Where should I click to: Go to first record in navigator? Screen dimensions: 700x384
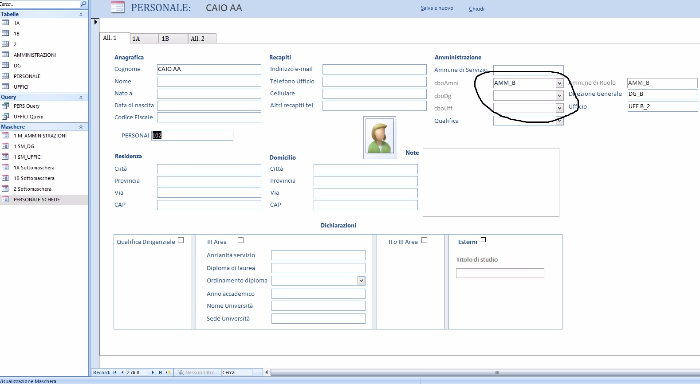pos(115,372)
